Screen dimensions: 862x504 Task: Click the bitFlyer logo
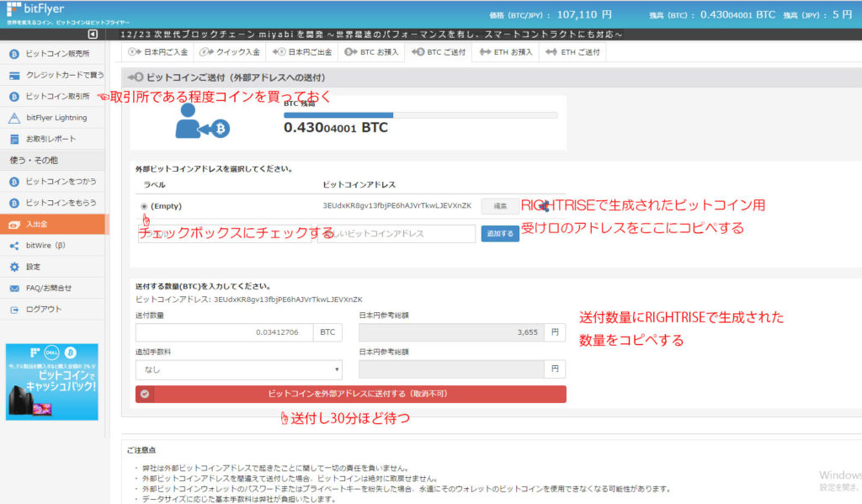[x=35, y=9]
